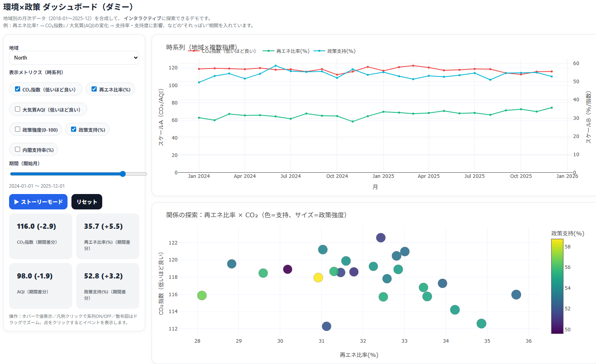The height and width of the screenshot is (364, 596).
Task: Click the lowest blue scatter point near 再エネ比率 31
Action: [326, 326]
